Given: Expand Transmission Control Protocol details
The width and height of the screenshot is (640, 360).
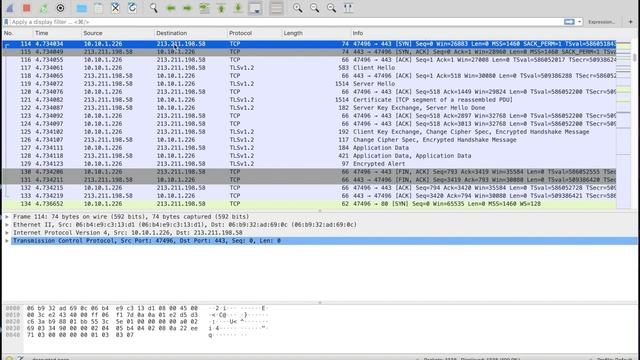Looking at the screenshot, I should point(7,241).
